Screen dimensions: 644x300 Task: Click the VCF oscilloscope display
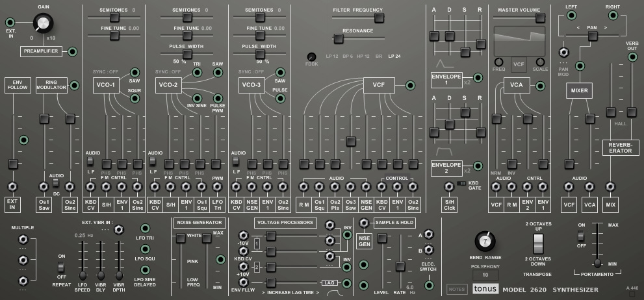tap(519, 41)
